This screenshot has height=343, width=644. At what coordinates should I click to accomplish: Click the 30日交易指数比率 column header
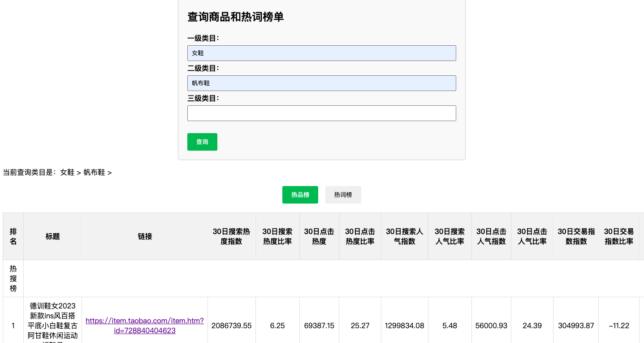(x=619, y=236)
